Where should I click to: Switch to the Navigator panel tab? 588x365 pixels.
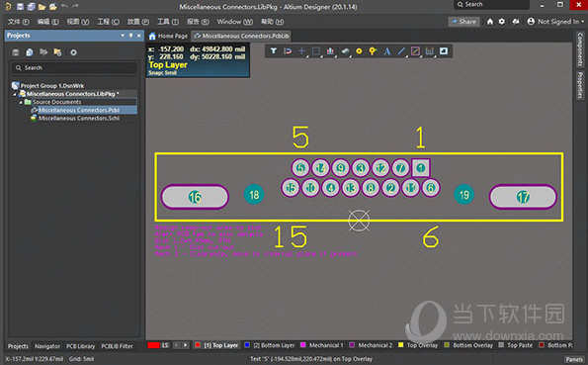tap(47, 346)
